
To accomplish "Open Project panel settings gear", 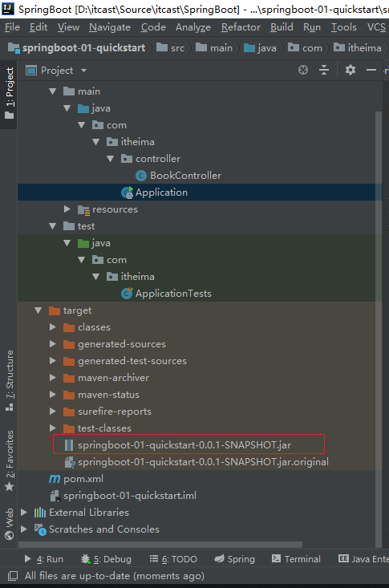I will [x=350, y=70].
